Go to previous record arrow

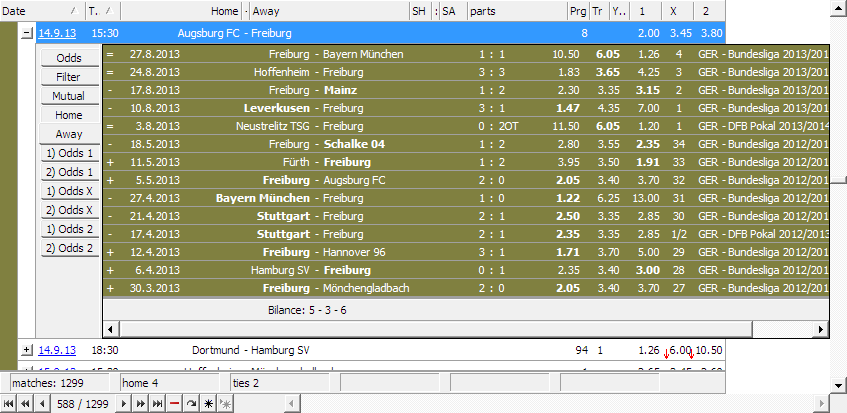point(44,404)
